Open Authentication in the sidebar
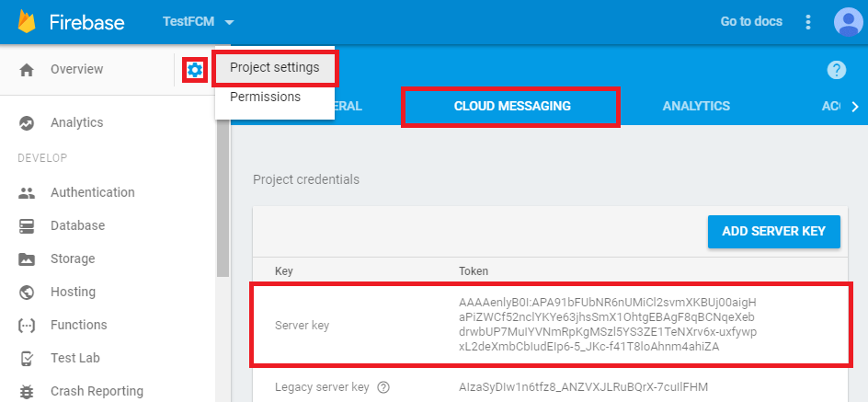Viewport: 868px width, 402px height. pyautogui.click(x=93, y=192)
